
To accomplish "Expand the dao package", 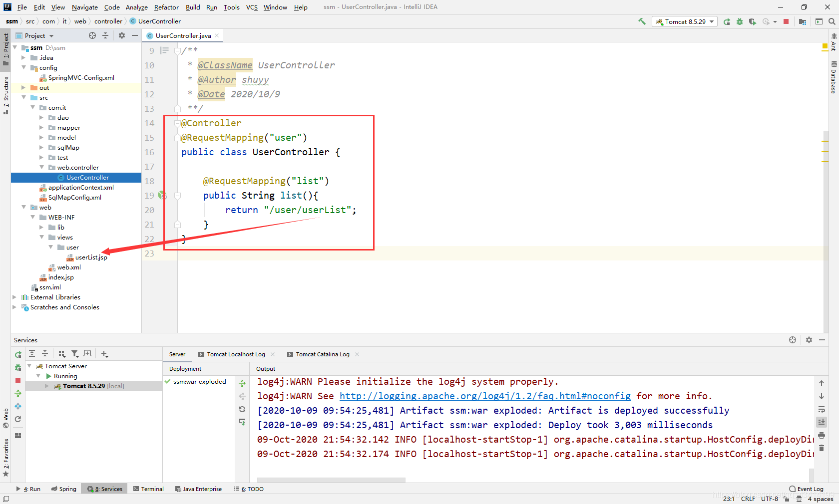I will coord(41,117).
